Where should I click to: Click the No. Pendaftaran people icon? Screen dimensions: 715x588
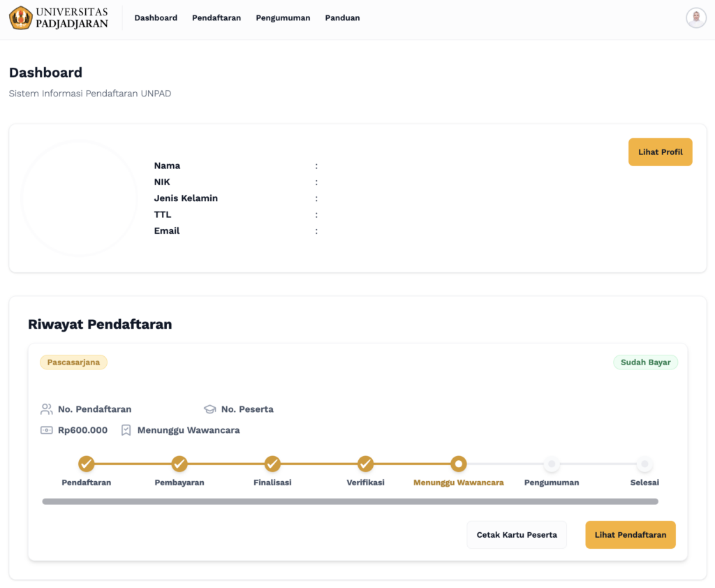pos(47,409)
